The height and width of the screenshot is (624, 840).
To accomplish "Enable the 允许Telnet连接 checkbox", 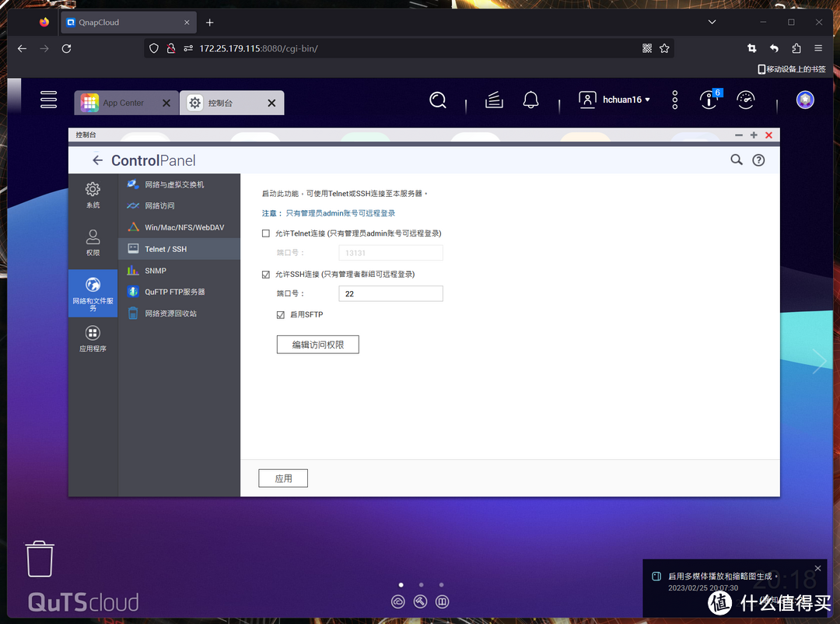I will pos(266,233).
